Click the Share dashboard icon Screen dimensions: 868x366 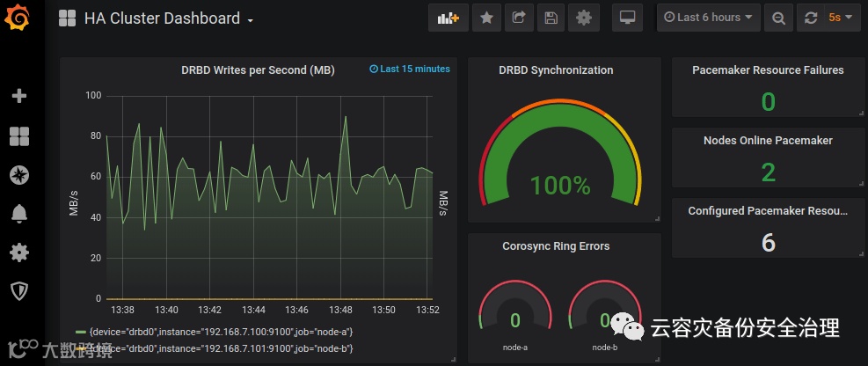519,18
